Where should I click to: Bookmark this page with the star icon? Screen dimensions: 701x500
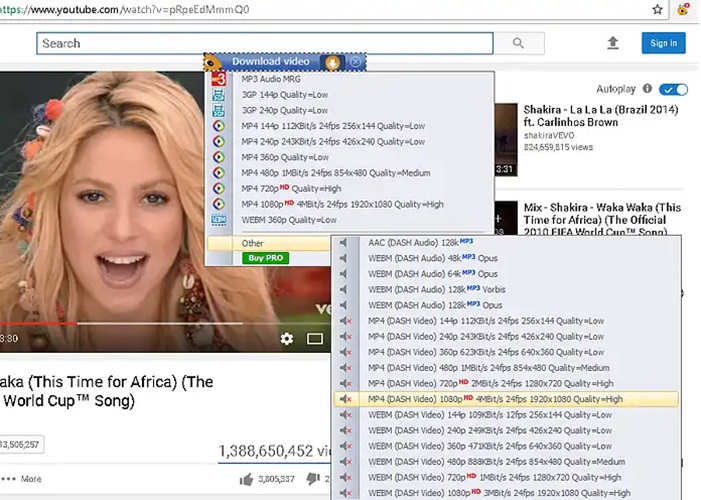pyautogui.click(x=657, y=9)
